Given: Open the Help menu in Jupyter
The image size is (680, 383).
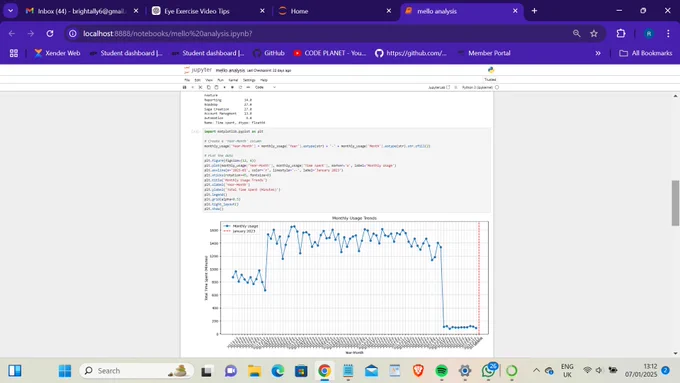Looking at the screenshot, I should [x=264, y=80].
